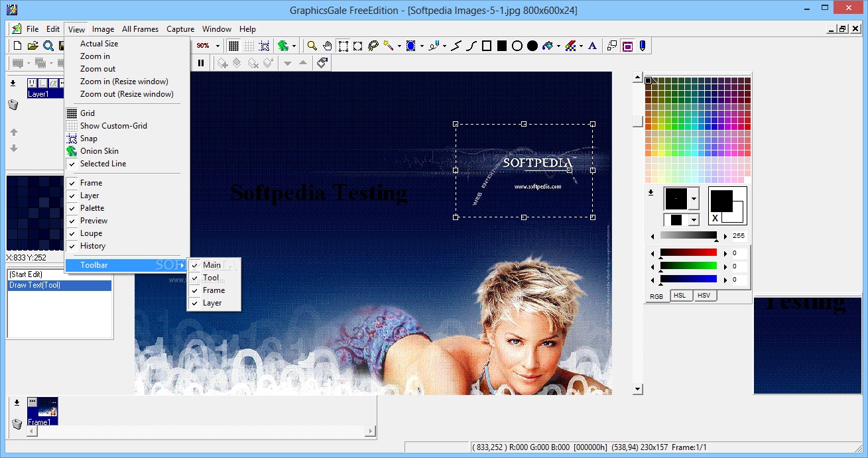Open the zoom percentage dropdown showing 90%

pos(218,46)
